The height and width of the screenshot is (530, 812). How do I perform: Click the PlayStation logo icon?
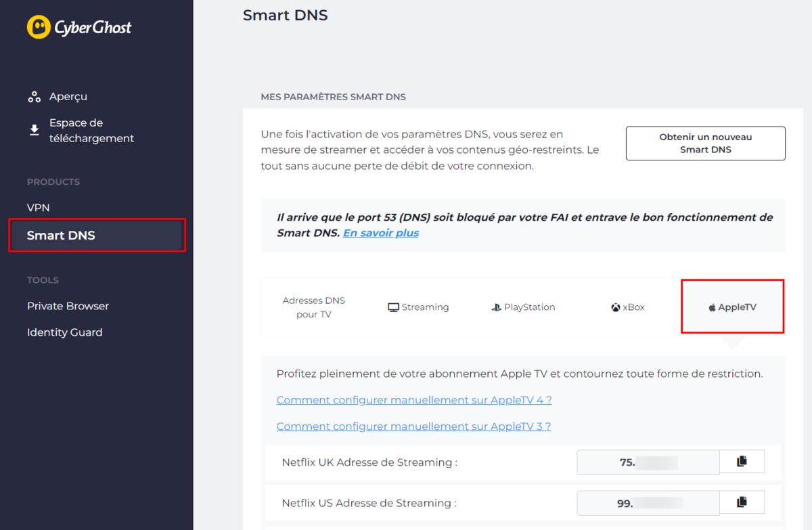point(496,307)
